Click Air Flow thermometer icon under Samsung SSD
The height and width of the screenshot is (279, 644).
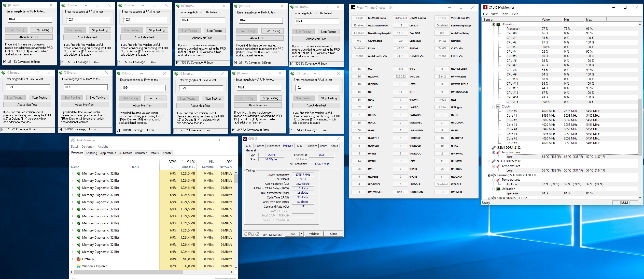(x=498, y=180)
